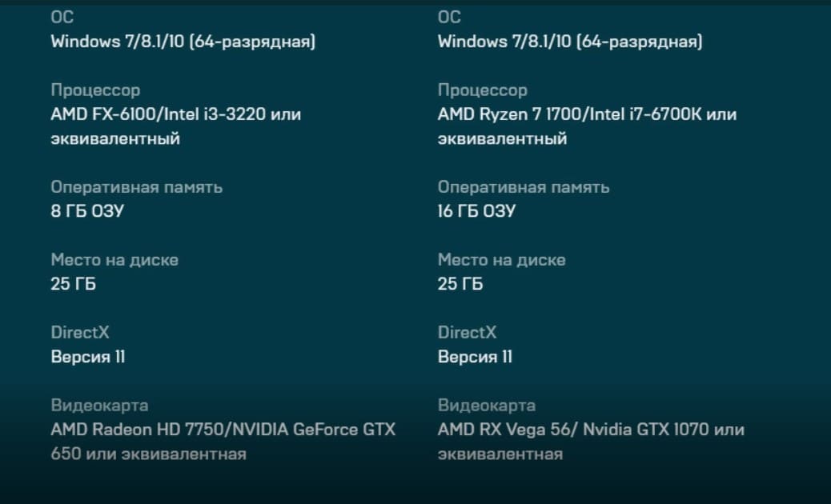The width and height of the screenshot is (831, 504).
Task: Click Место на диске label below 16 ГБ ОЗУ
Action: point(501,260)
